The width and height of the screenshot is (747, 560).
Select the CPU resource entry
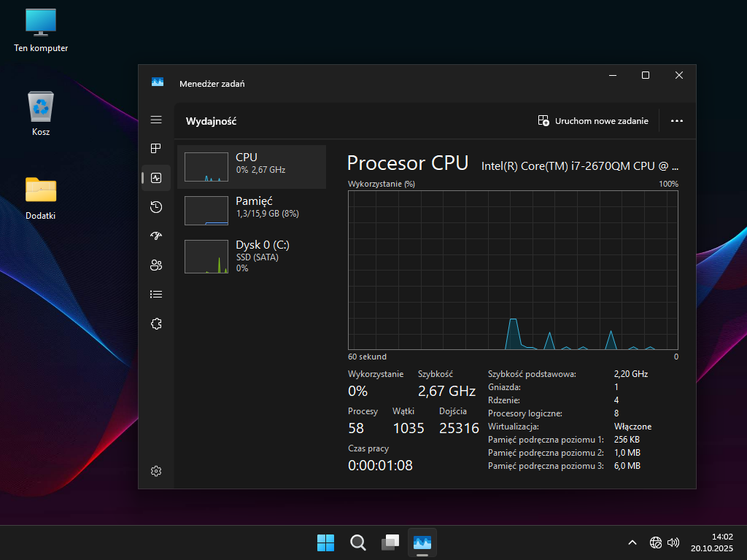[252, 167]
